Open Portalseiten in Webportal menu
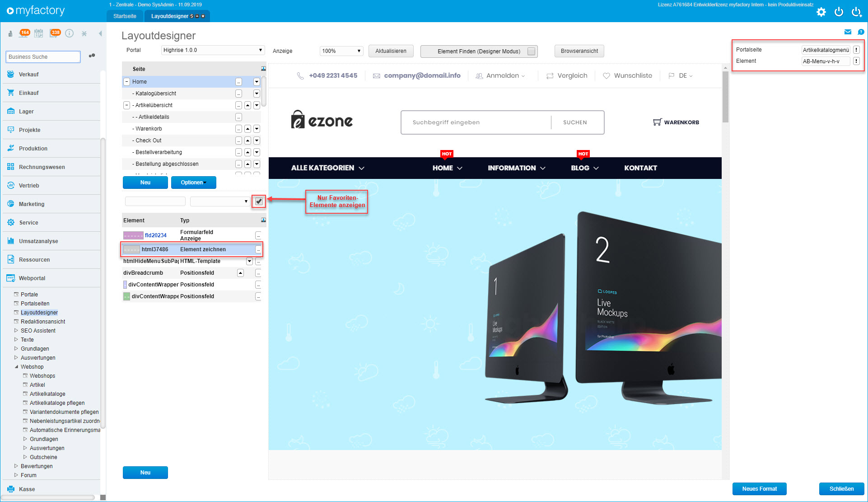The height and width of the screenshot is (502, 868). click(35, 303)
